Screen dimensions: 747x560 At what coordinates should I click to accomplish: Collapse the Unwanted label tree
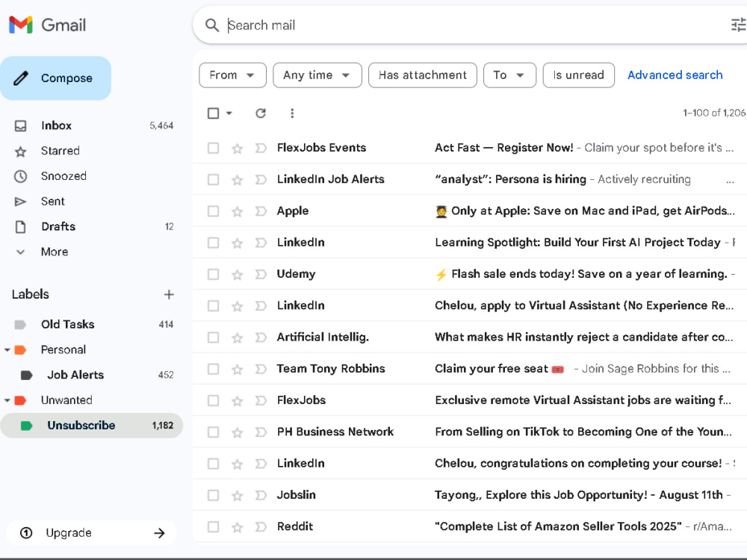click(7, 400)
